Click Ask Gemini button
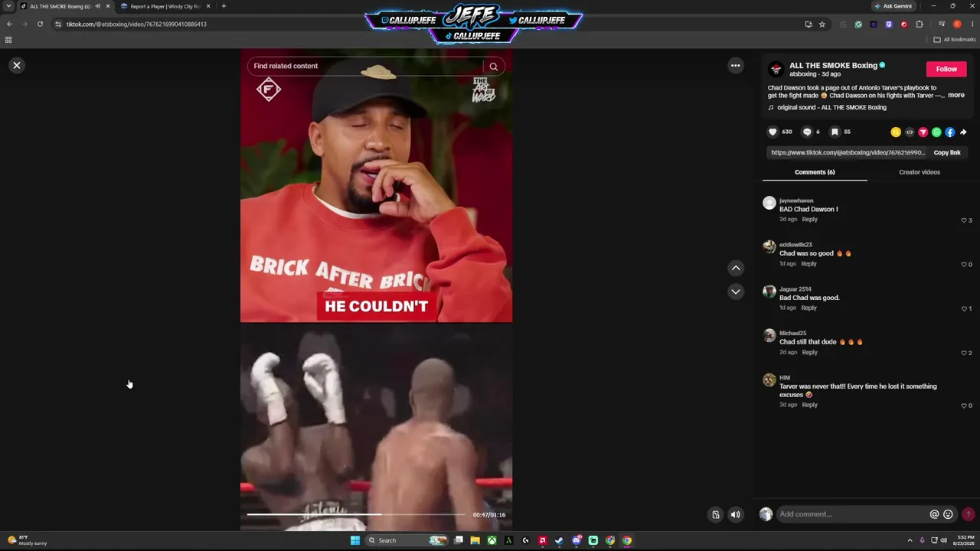The height and width of the screenshot is (551, 980). 893,6
